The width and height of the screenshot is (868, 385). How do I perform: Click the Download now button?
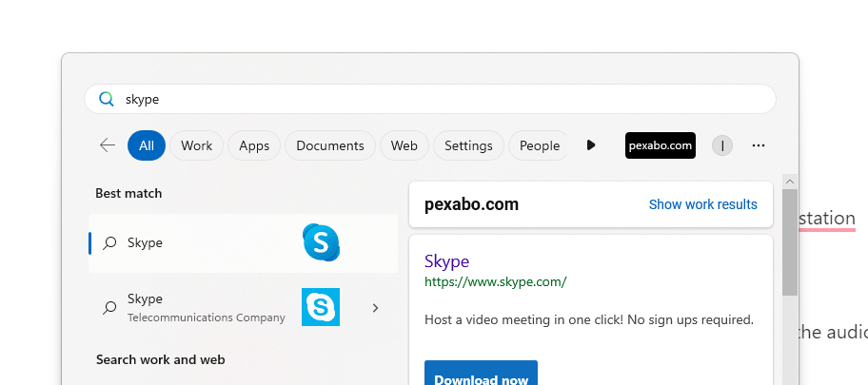click(x=481, y=373)
